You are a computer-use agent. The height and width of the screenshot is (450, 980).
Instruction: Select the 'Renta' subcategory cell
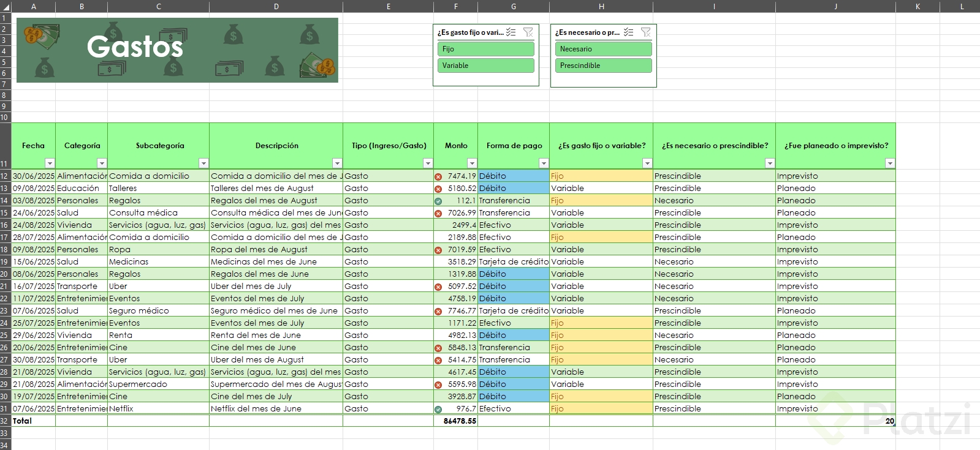(x=158, y=335)
